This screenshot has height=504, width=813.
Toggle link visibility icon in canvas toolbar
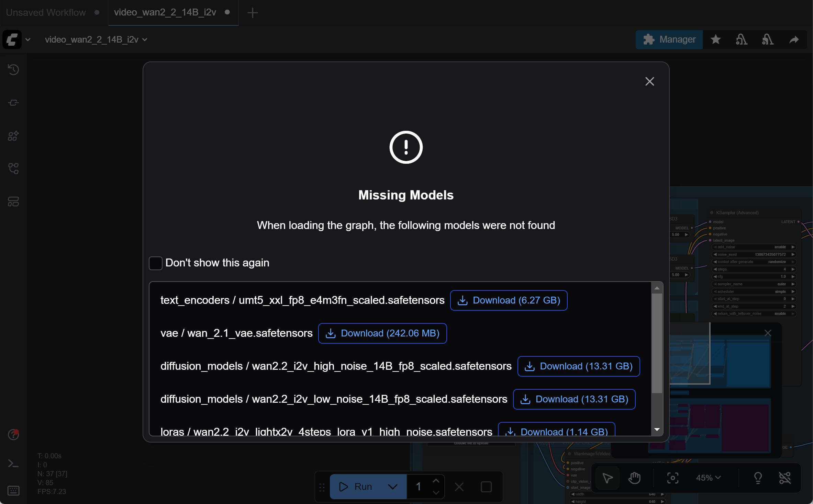pos(785,478)
